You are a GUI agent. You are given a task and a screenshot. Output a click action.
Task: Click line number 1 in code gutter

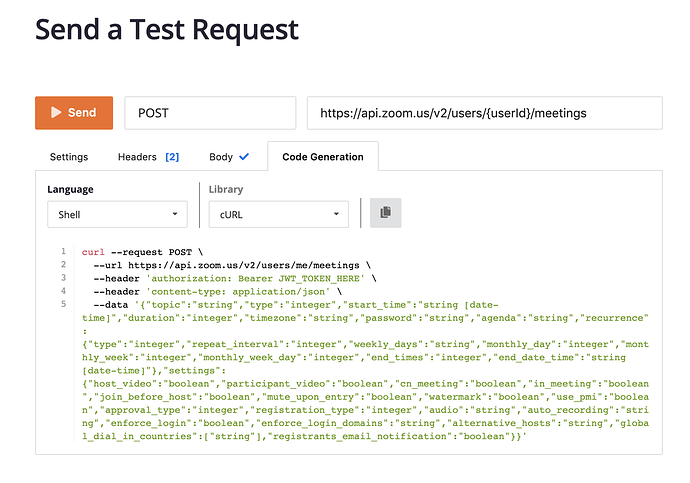[x=63, y=252]
